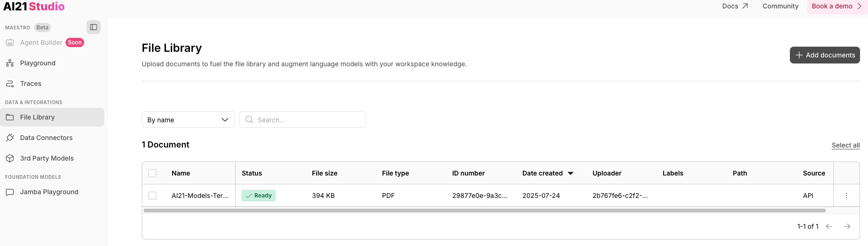868x246 pixels.
Task: Open File Library in sidebar
Action: (x=52, y=117)
